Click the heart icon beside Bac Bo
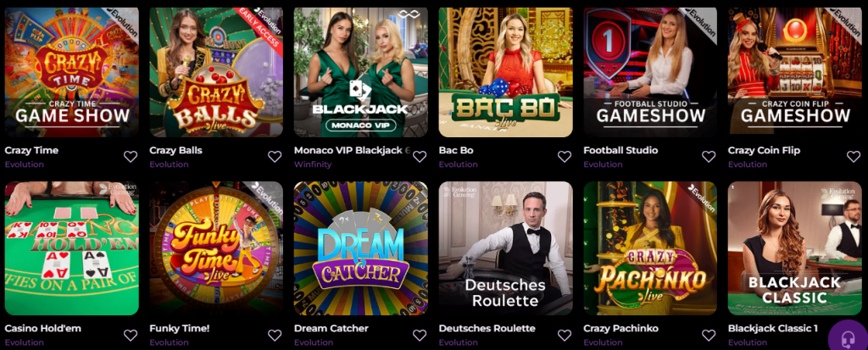Viewport: 868px width, 350px height. pos(564,157)
